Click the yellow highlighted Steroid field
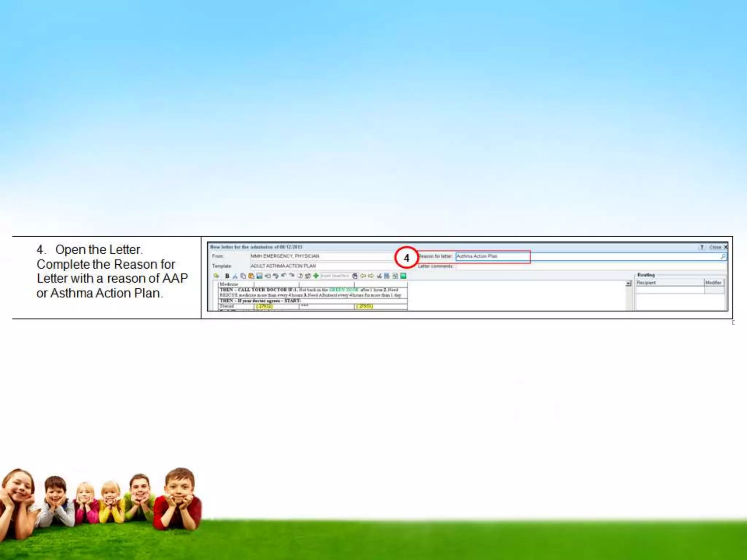The image size is (747, 560). pos(264,306)
